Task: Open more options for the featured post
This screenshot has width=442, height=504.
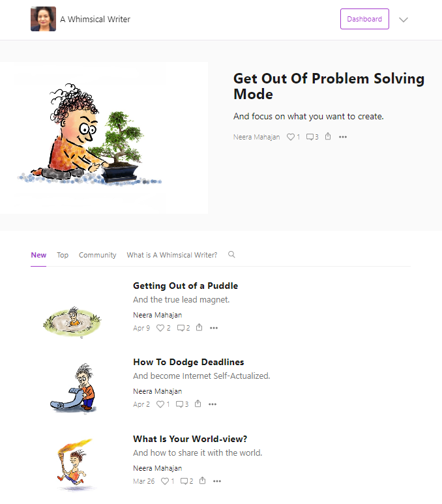Action: 343,137
